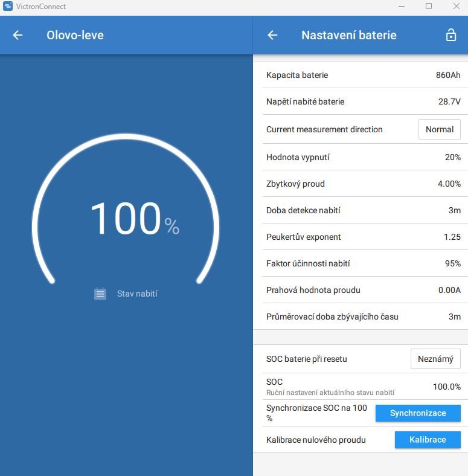Open Doba detekce nabití 3m setting
468x476 pixels.
(361, 210)
